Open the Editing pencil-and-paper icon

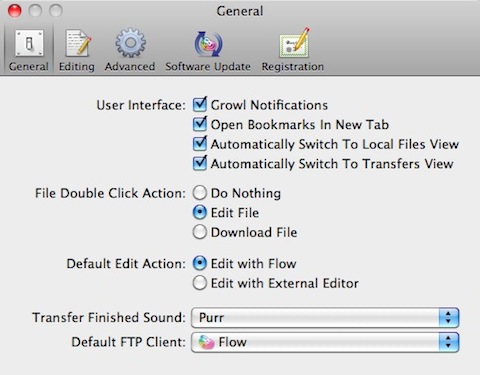(78, 43)
